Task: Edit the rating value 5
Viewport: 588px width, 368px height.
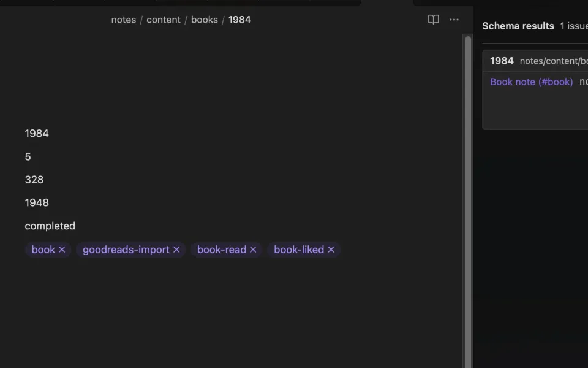Action: pos(28,157)
